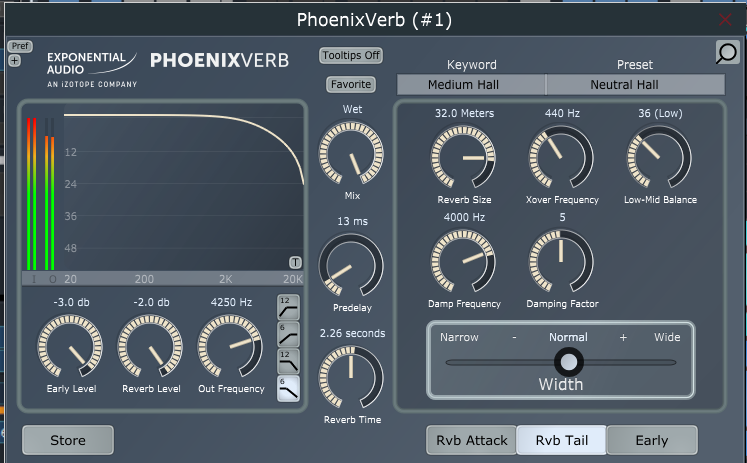Click the 4000 Hz damp frequency value

click(464, 218)
